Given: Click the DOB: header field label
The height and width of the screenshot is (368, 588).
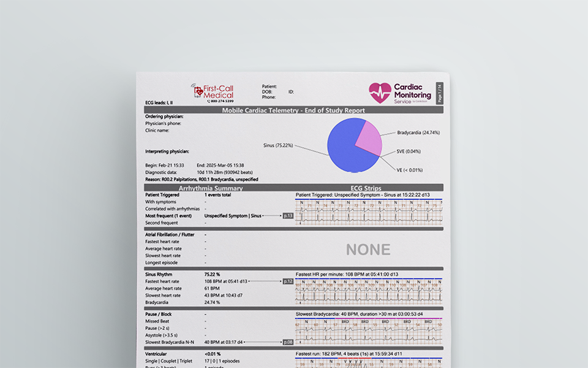Looking at the screenshot, I should point(267,91).
